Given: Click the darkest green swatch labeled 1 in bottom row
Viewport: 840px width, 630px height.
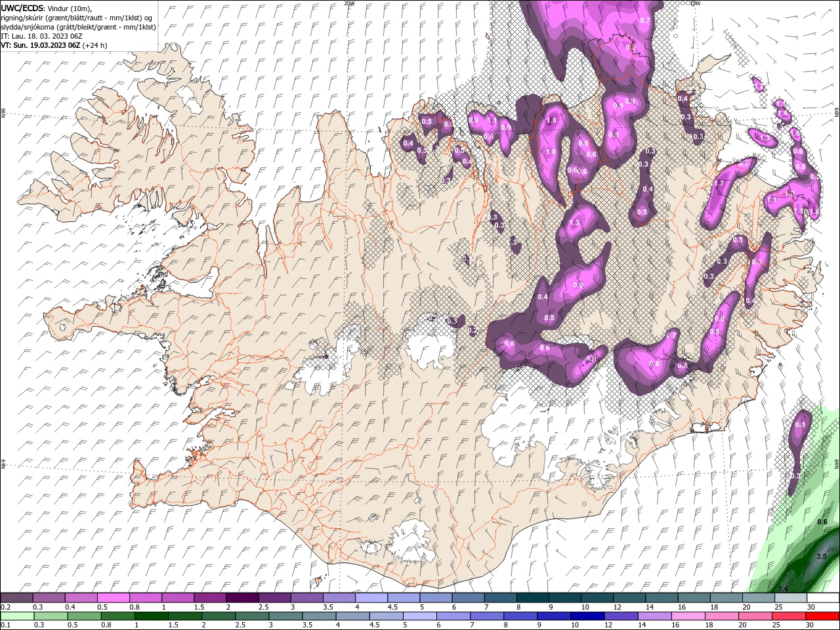Looking at the screenshot, I should [152, 616].
